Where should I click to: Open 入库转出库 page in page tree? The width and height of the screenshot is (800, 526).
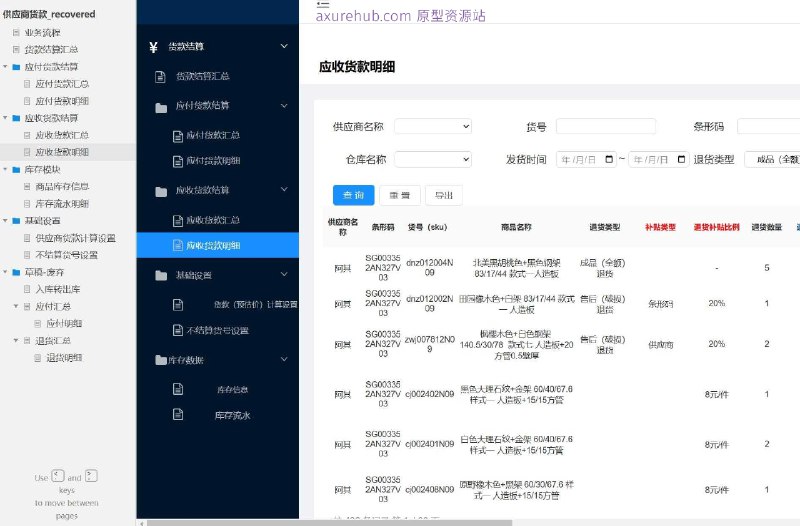click(58, 289)
